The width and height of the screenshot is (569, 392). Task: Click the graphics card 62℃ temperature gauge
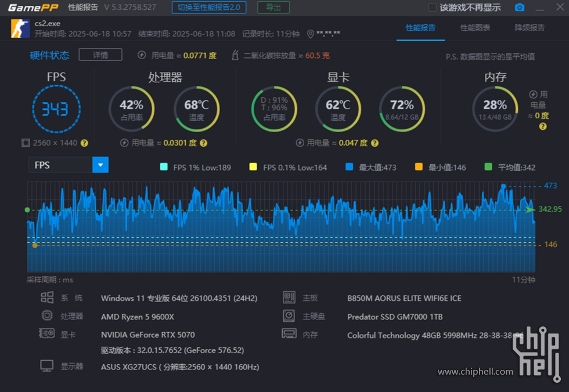coord(338,109)
